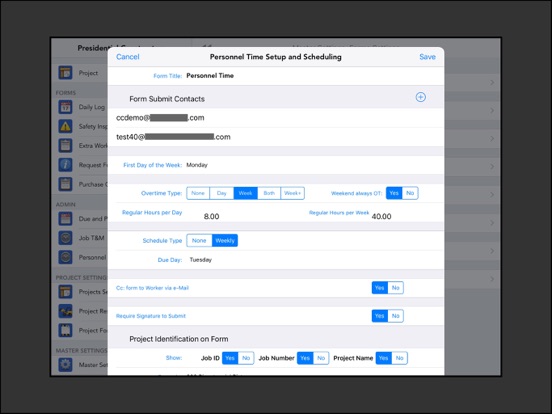
Task: Open the Projects Setup sidebar icon
Action: pyautogui.click(x=65, y=292)
